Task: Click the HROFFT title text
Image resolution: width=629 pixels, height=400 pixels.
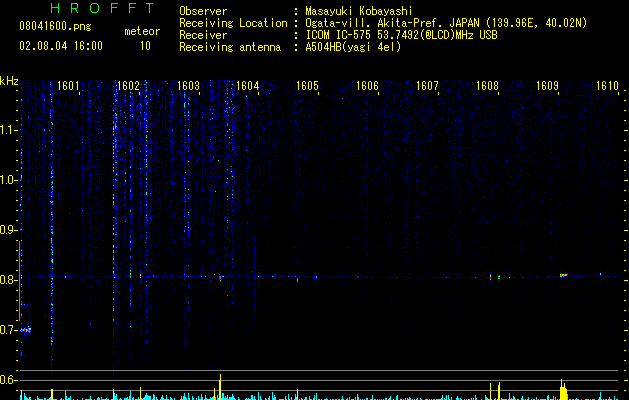Action: [x=103, y=8]
